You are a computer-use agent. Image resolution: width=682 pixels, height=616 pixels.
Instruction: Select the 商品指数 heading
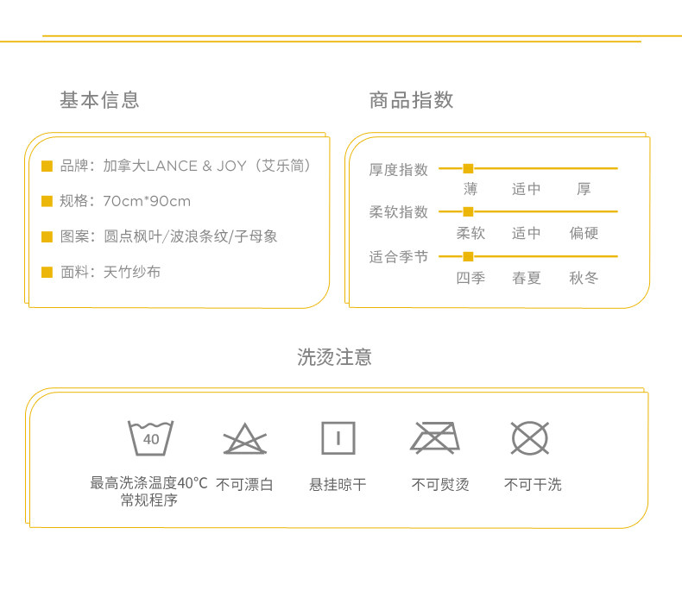pos(411,100)
